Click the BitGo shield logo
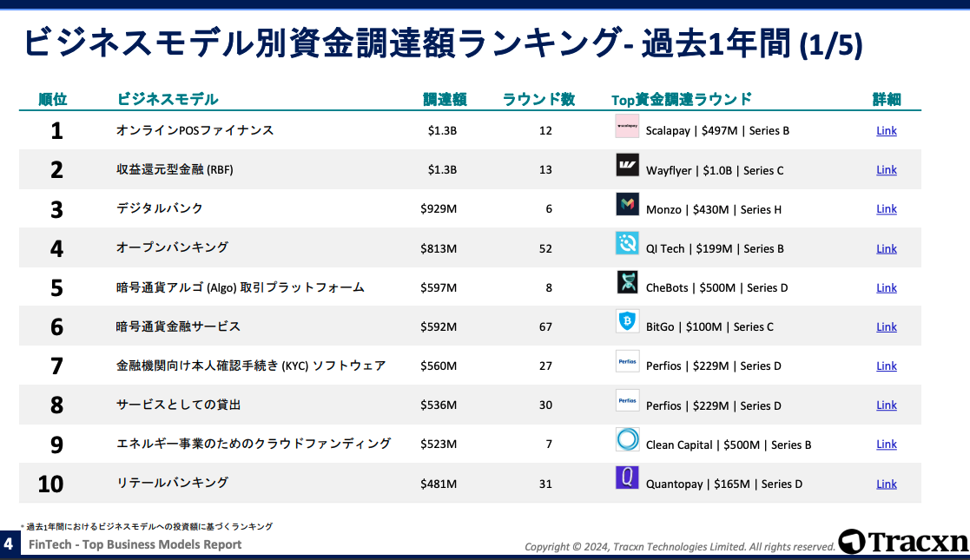 click(627, 322)
